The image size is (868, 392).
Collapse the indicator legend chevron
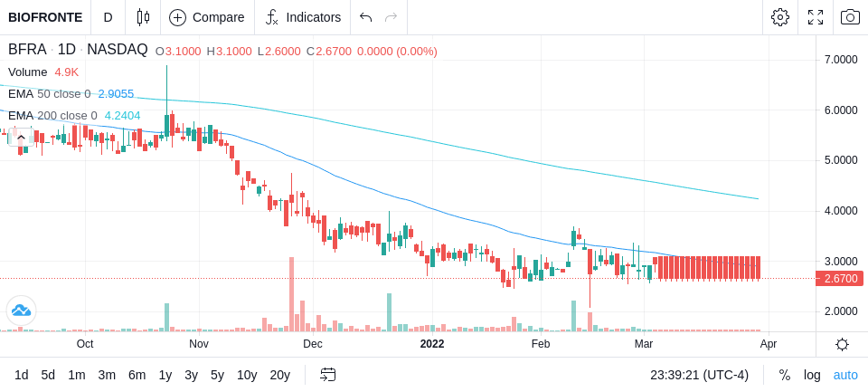point(21,137)
